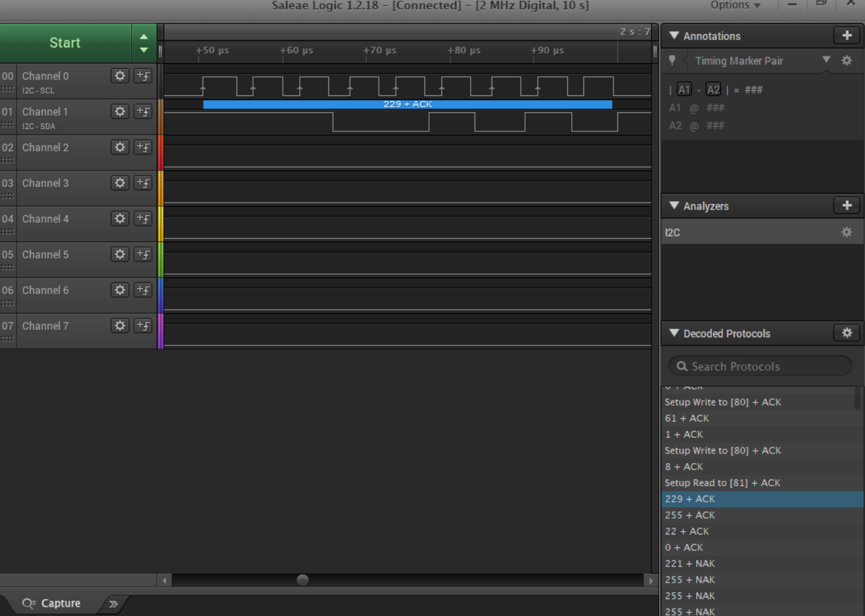Screen dimensions: 865x616
Task: Select the 8 + ACK decoded row
Action: 762,466
